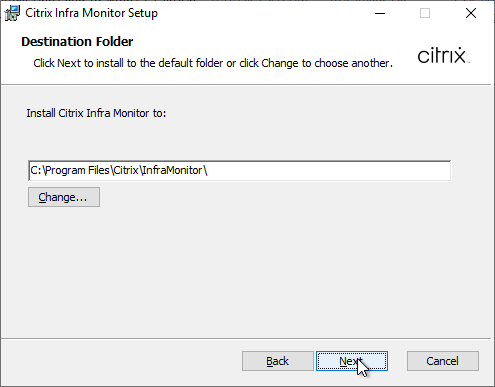Click the "C:" drive portion of the path
The width and height of the screenshot is (495, 387).
(x=36, y=170)
